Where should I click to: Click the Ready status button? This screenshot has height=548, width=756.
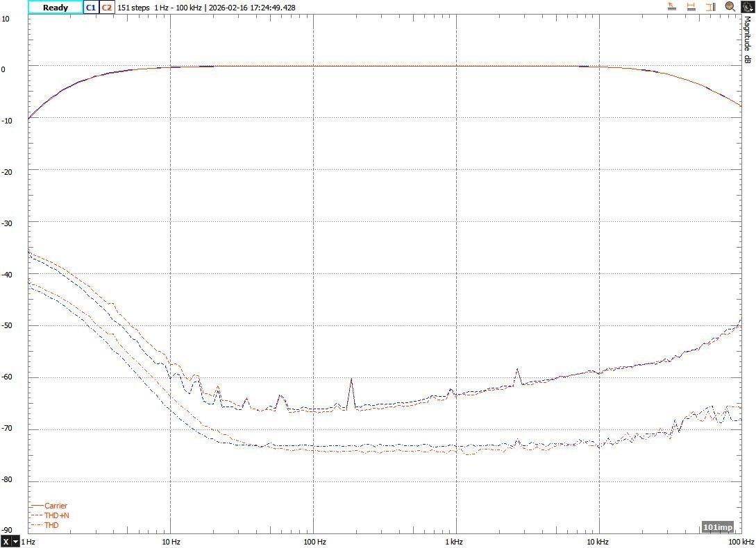[x=56, y=8]
